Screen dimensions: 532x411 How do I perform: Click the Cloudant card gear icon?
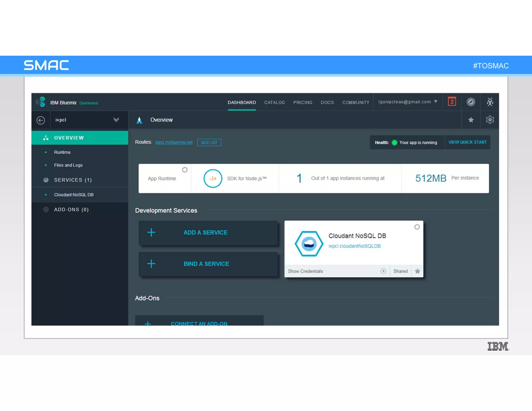coord(417,227)
